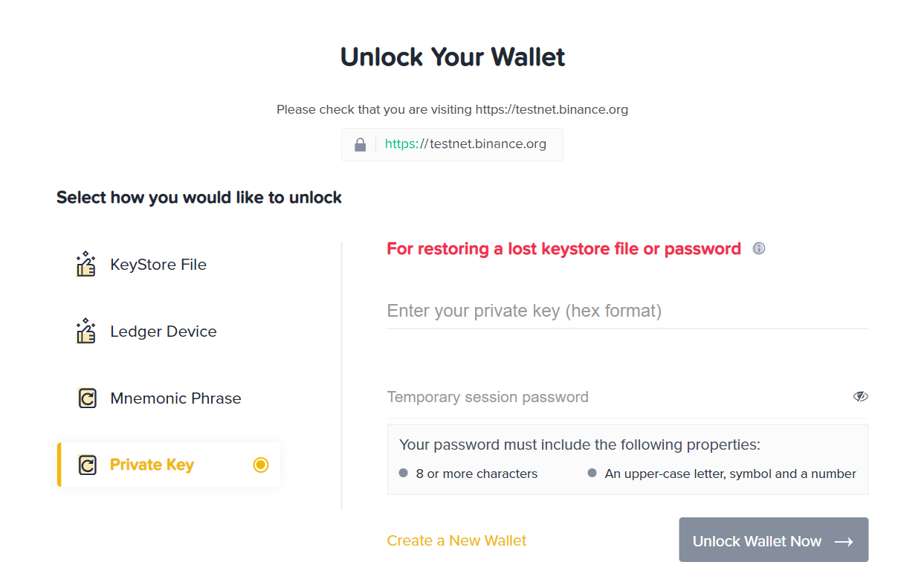901x588 pixels.
Task: Toggle session password visibility with eye icon
Action: 860,396
